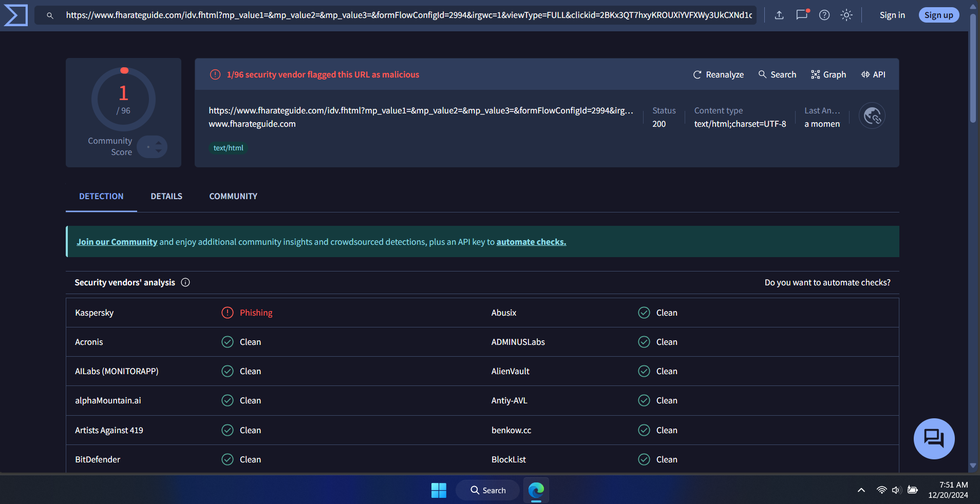Viewport: 980px width, 504px height.
Task: Click the AILabs (MONITORAPP) Clean check icon
Action: tap(227, 371)
